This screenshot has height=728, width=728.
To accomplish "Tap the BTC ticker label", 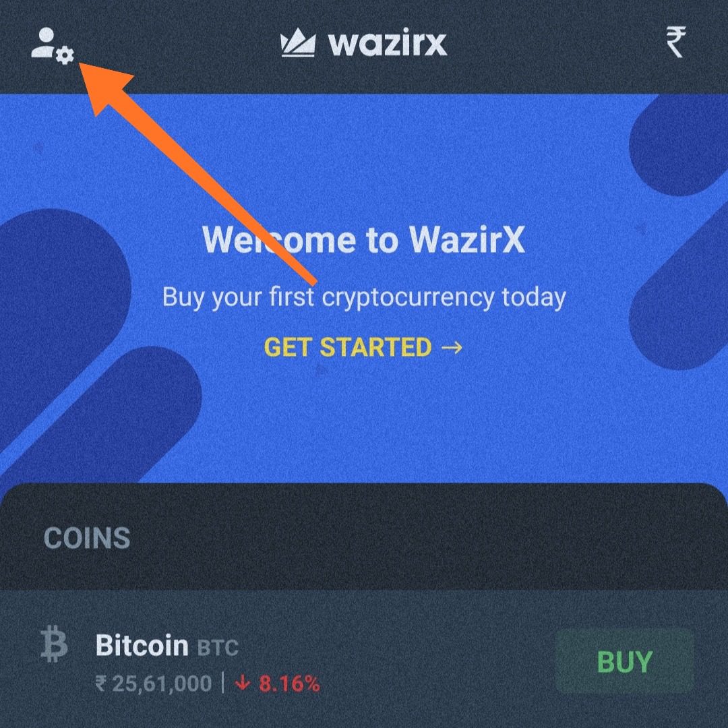I will coord(218,648).
